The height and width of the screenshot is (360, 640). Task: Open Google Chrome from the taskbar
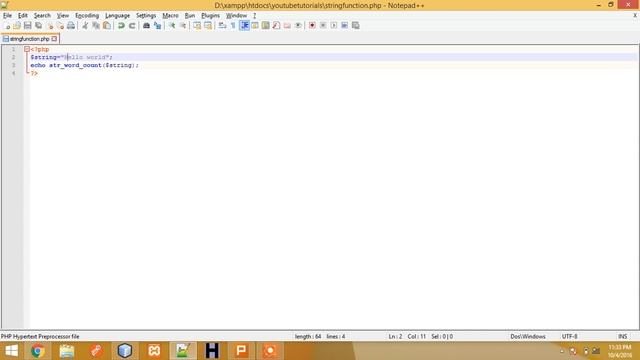tap(38, 351)
